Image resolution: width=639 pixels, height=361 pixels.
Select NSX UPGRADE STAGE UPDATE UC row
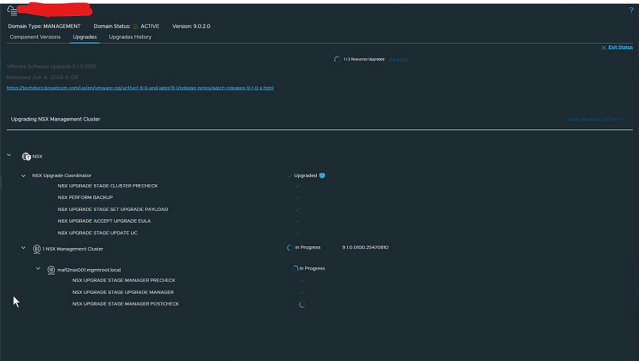pos(97,233)
